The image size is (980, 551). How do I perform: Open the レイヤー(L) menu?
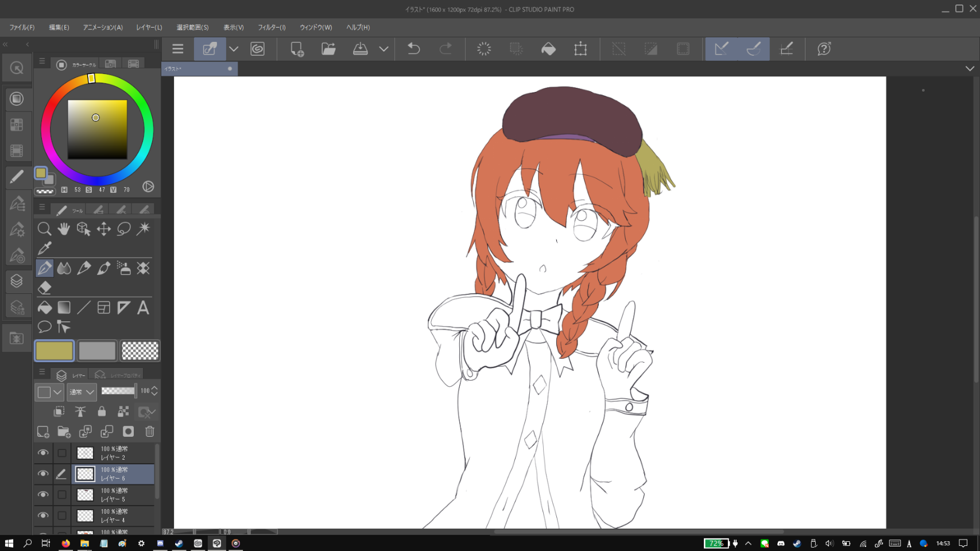pos(149,27)
